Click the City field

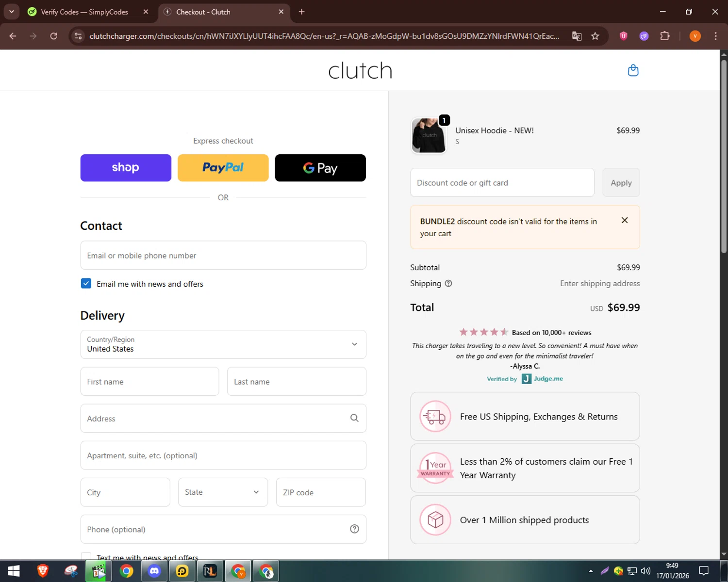125,492
